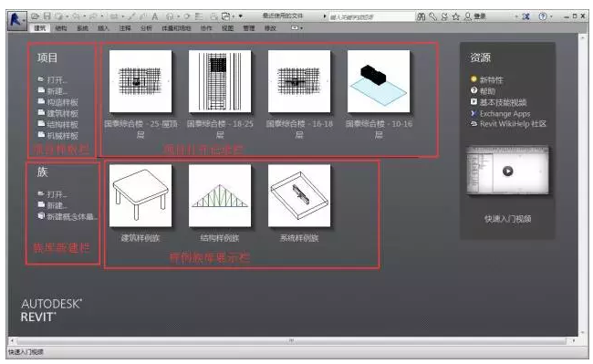Image resolution: width=593 pixels, height=364 pixels.
Task: Click the Thin Lines icon in quick access toolbar
Action: point(199,16)
